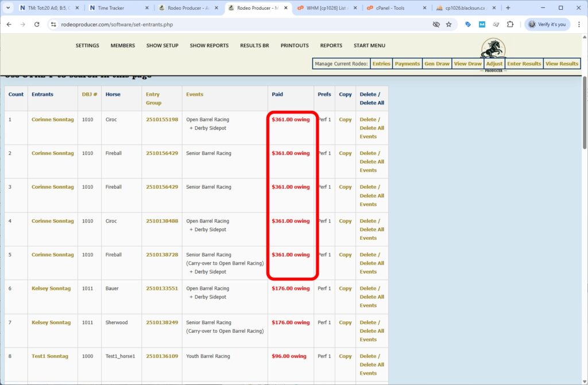Open the SHOW SETUP menu
The image size is (588, 385).
tap(162, 45)
